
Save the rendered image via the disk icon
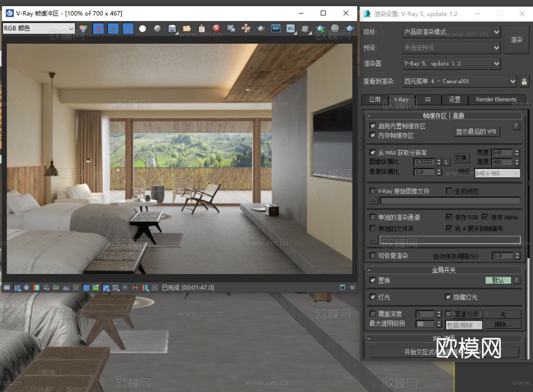[172, 29]
